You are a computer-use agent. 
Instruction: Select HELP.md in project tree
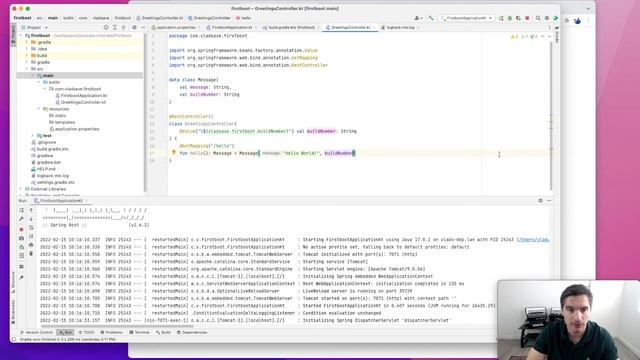[43, 169]
